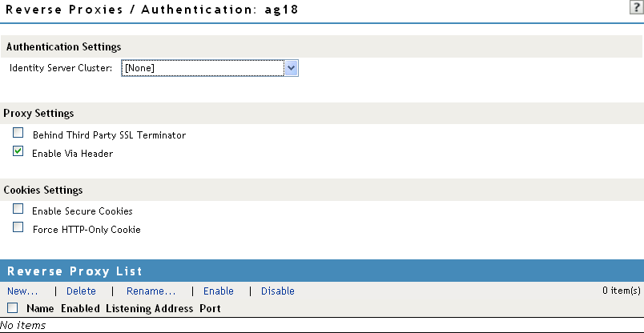This screenshot has height=333, width=644.
Task: Uncheck the Enable Via Header checkbox
Action: [18, 151]
